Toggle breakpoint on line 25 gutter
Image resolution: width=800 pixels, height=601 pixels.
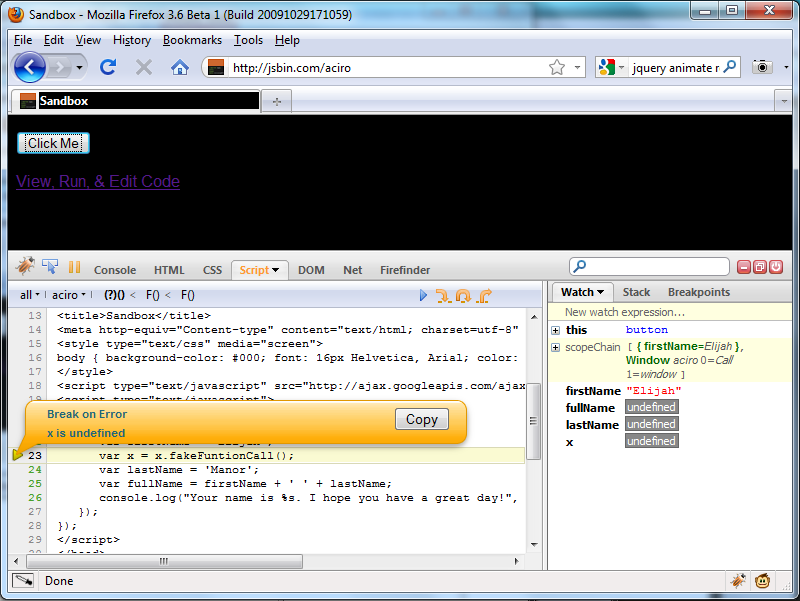pos(35,484)
